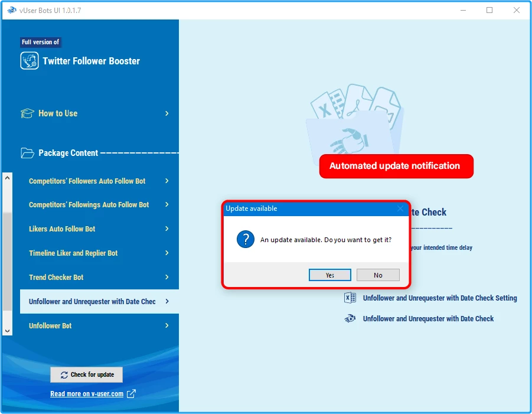Open Read more on v-user.com link
Image resolution: width=532 pixels, height=414 pixels.
pyautogui.click(x=87, y=394)
